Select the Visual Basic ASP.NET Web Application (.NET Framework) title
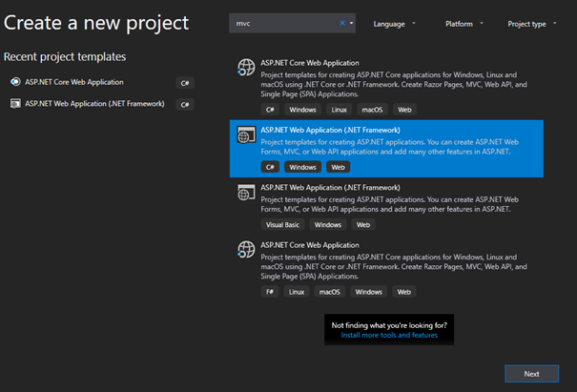577x392 pixels. (330, 187)
